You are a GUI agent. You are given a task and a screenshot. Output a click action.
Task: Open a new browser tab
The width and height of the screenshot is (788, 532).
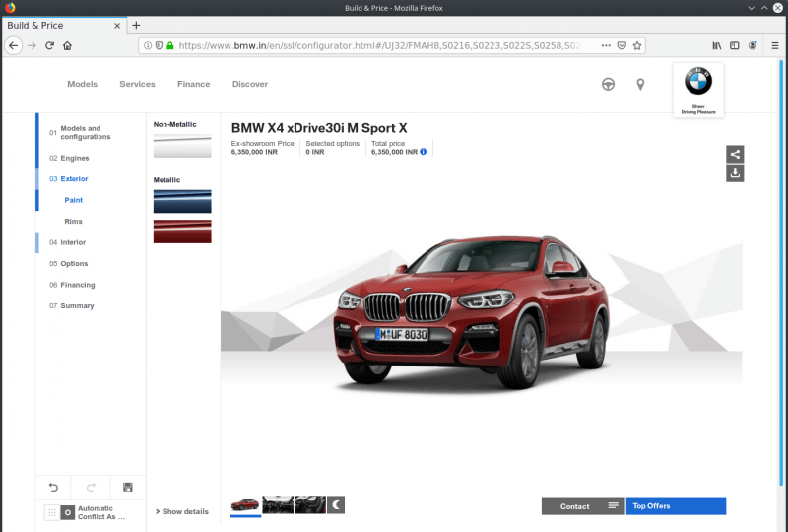[136, 26]
